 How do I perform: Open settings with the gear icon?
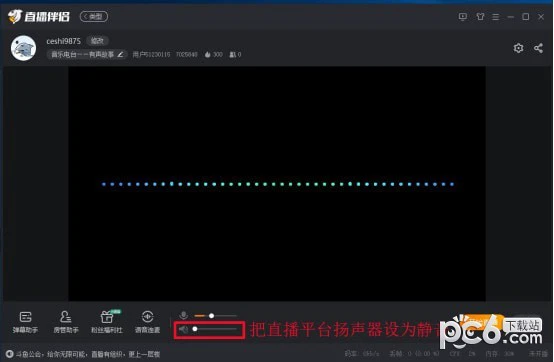click(x=518, y=48)
